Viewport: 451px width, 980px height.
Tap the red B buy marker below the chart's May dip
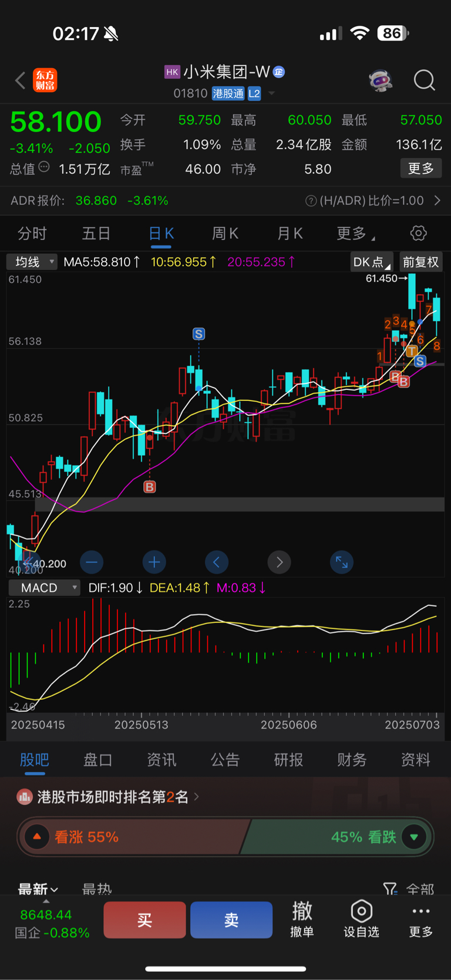[x=150, y=487]
